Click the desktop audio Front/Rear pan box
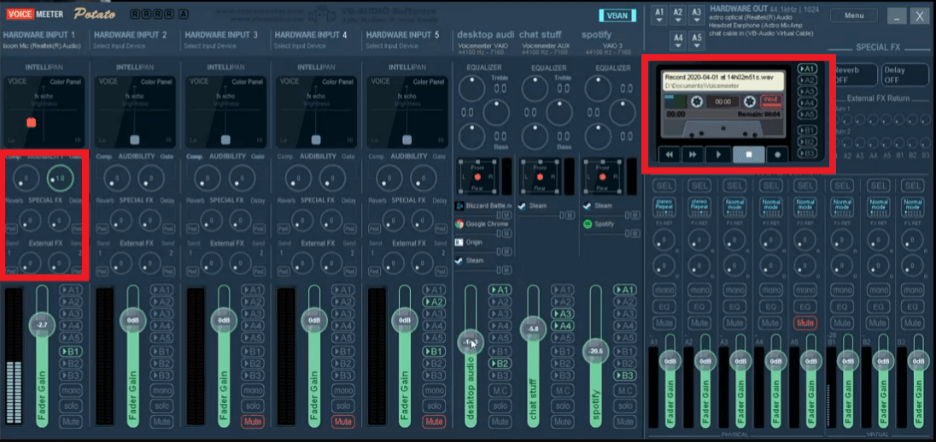 (477, 177)
